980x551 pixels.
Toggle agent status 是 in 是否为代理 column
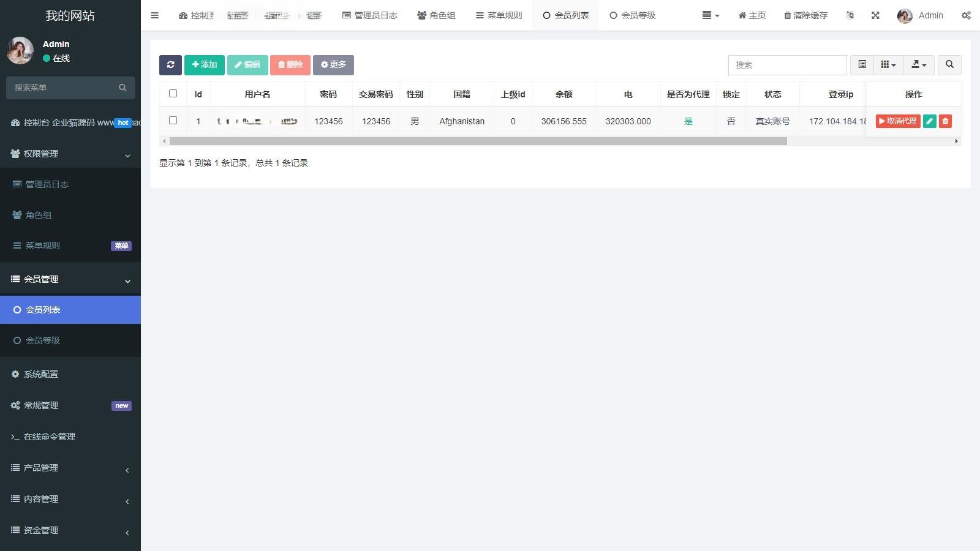688,121
